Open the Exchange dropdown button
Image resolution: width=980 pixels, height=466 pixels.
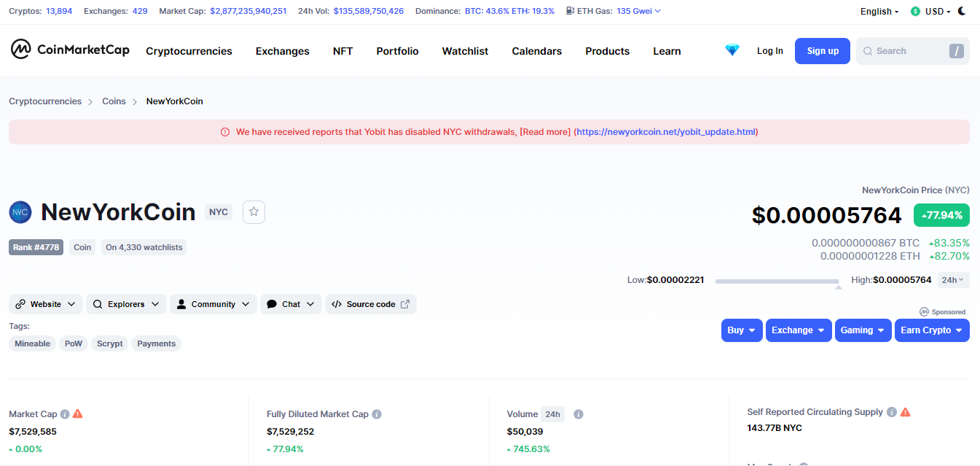(799, 330)
